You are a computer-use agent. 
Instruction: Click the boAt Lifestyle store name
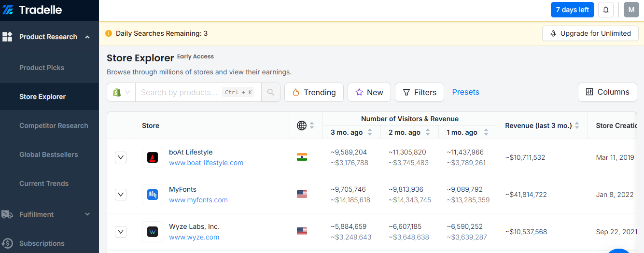coord(191,152)
